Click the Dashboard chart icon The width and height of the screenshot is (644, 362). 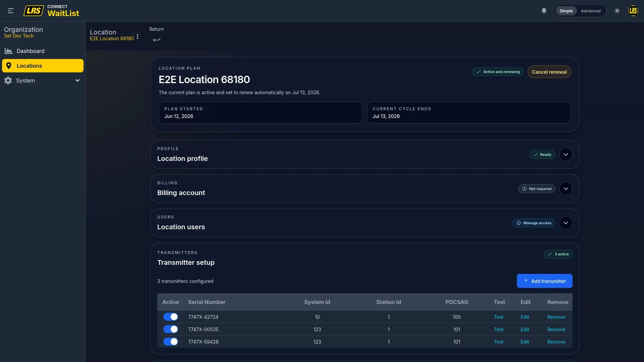click(9, 51)
